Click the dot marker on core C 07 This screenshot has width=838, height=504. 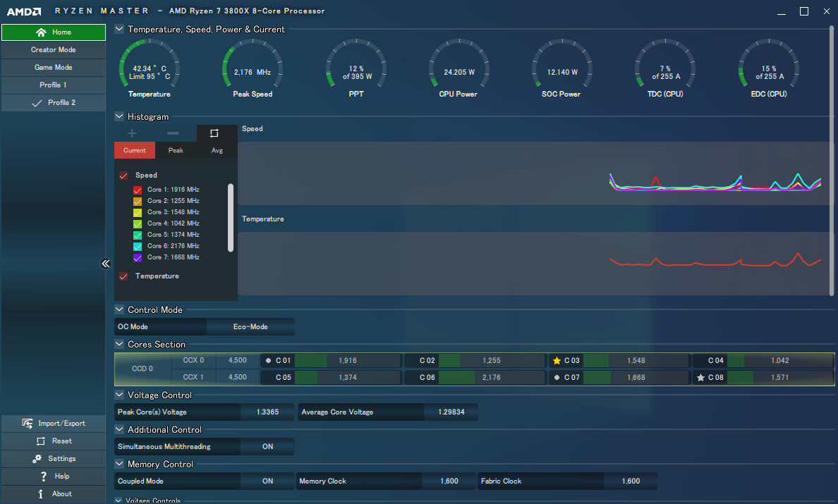(x=557, y=377)
